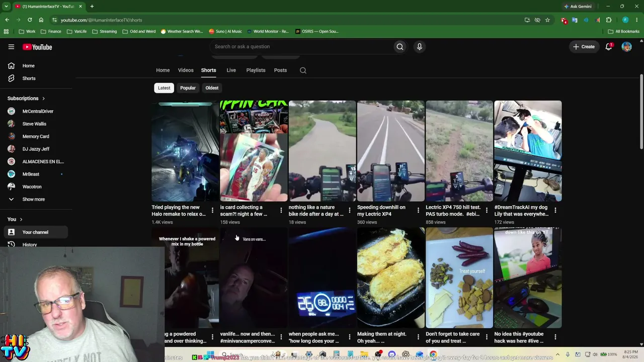The height and width of the screenshot is (362, 644).
Task: Open the Chrome apps grid in bookmarks bar
Action: (x=6, y=31)
